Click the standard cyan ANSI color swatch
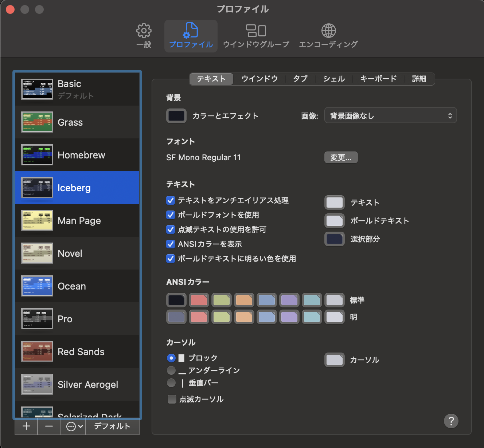The image size is (484, 448). (x=312, y=300)
